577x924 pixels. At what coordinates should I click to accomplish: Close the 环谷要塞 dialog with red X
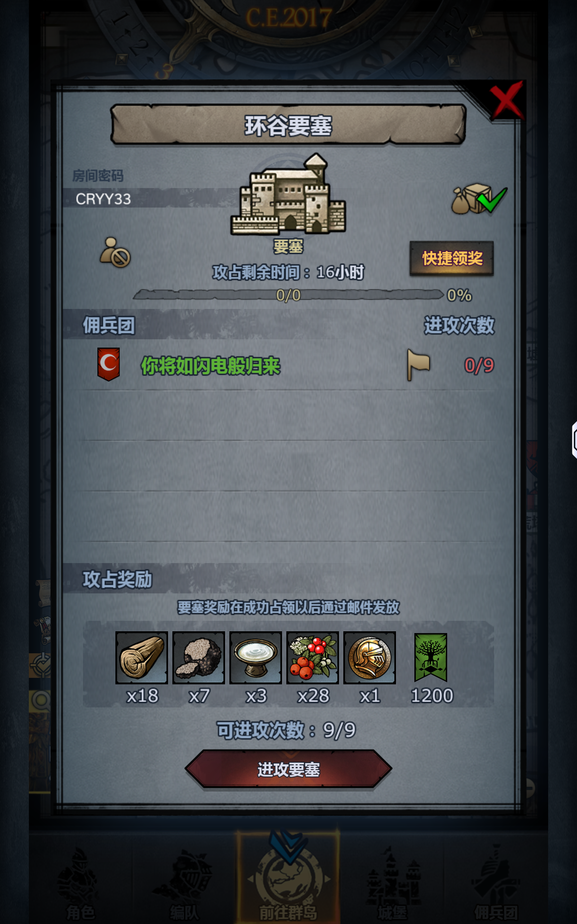(x=507, y=100)
